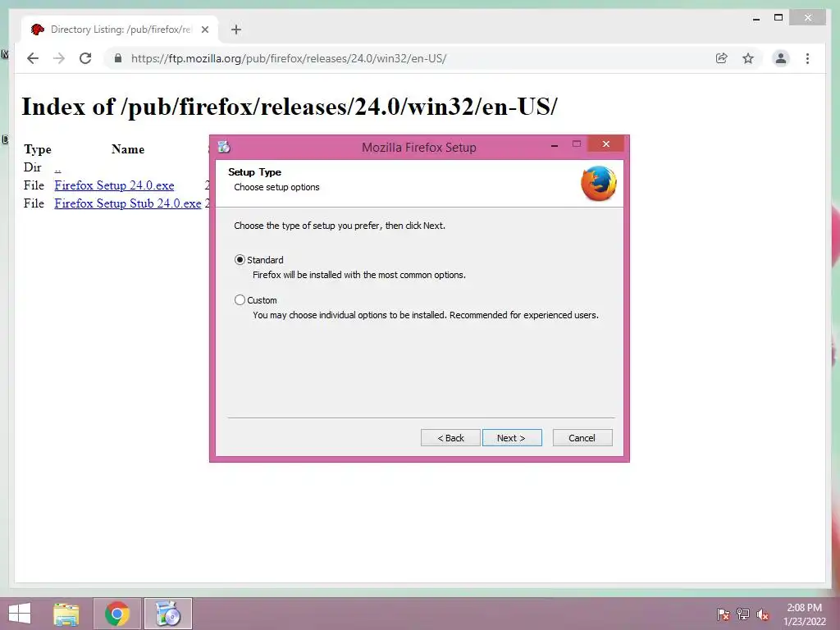This screenshot has height=630, width=840.
Task: Click the muted volume tray icon
Action: 763,614
